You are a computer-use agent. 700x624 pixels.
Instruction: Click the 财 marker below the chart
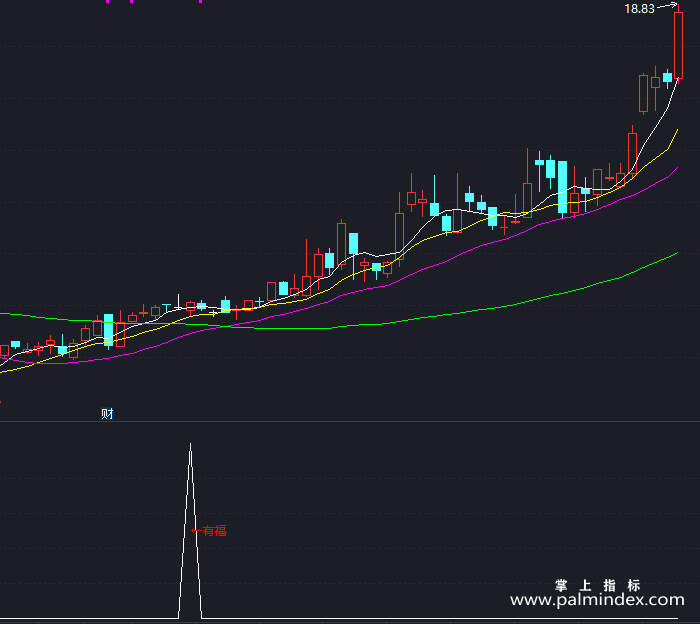[x=107, y=414]
